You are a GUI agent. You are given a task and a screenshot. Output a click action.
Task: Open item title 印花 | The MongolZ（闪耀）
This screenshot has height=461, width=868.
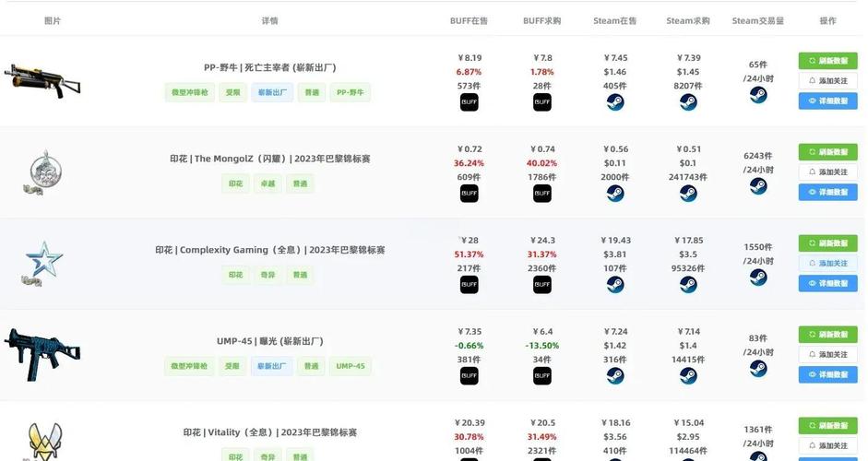click(x=269, y=159)
